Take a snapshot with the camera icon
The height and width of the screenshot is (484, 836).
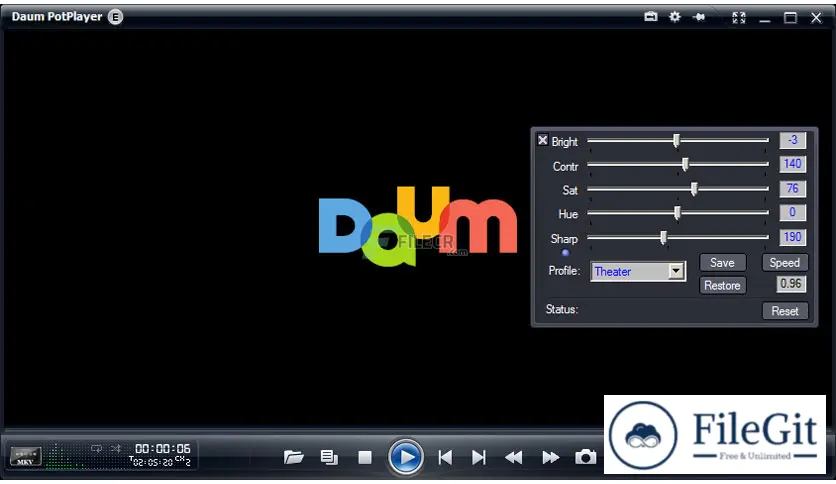click(585, 457)
